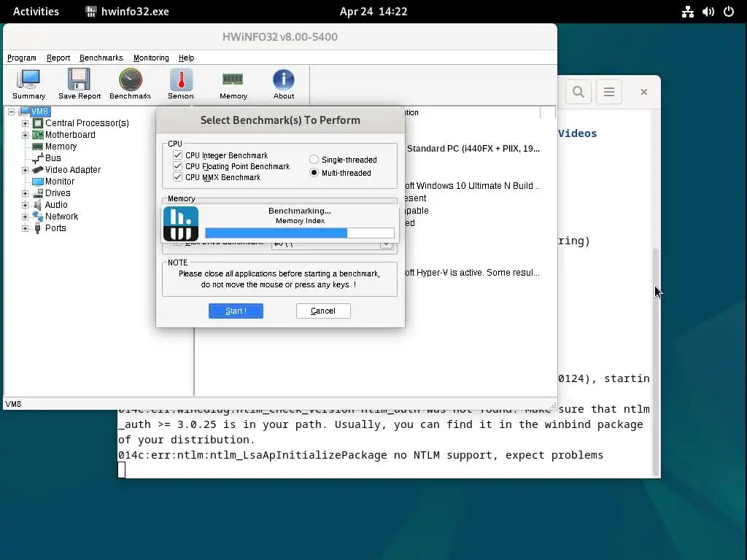Screen dimensions: 747x560
Task: Open the network status icon in top bar
Action: (x=687, y=12)
